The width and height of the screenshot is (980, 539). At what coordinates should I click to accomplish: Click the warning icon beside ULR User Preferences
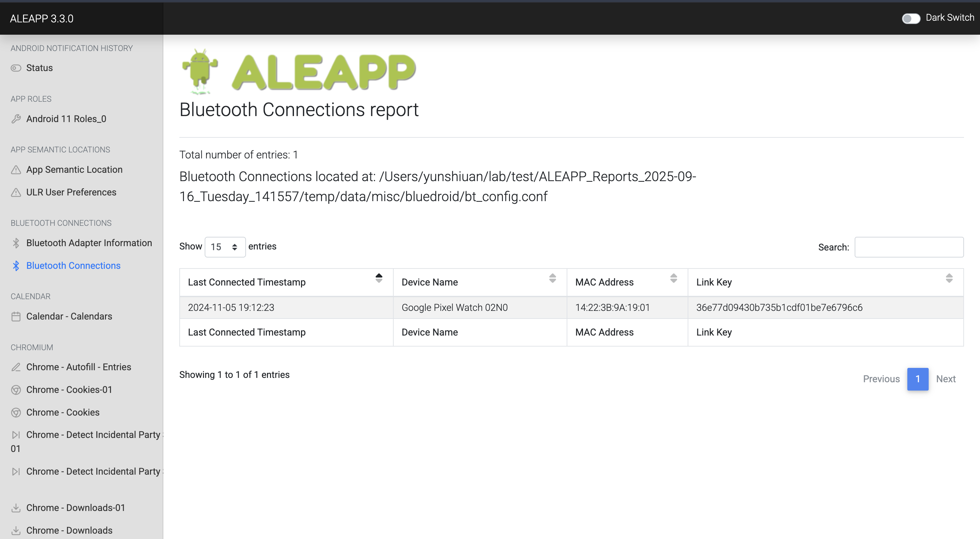pyautogui.click(x=16, y=192)
